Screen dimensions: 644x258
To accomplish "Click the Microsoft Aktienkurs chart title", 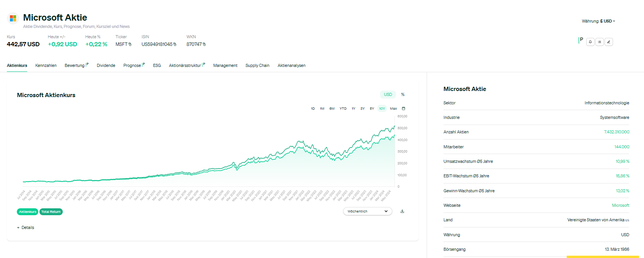I will pos(46,95).
